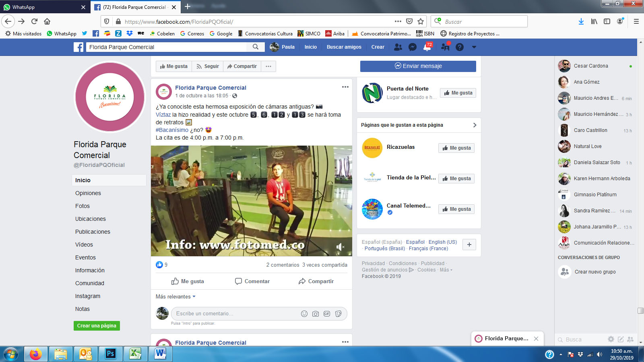The height and width of the screenshot is (362, 644).
Task: Toggle Me gusta on the page header
Action: click(174, 66)
